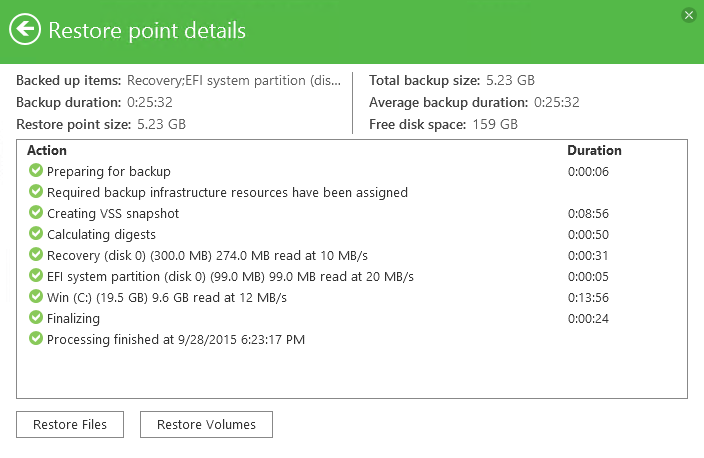Select the Required backup infrastructure resources row
704x458 pixels.
point(352,193)
